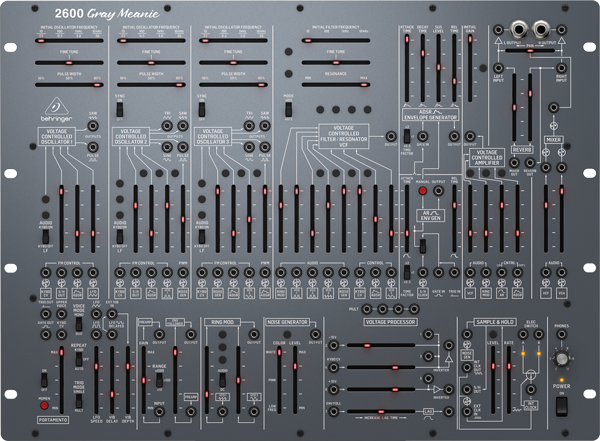This screenshot has width=600, height=441.
Task: Click the VCO 2 SINE output jack
Action: [x=167, y=147]
